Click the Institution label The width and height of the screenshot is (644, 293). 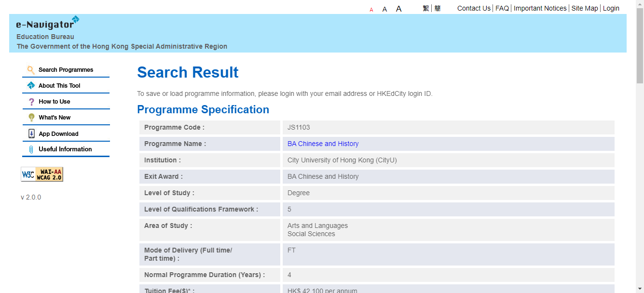pyautogui.click(x=163, y=160)
